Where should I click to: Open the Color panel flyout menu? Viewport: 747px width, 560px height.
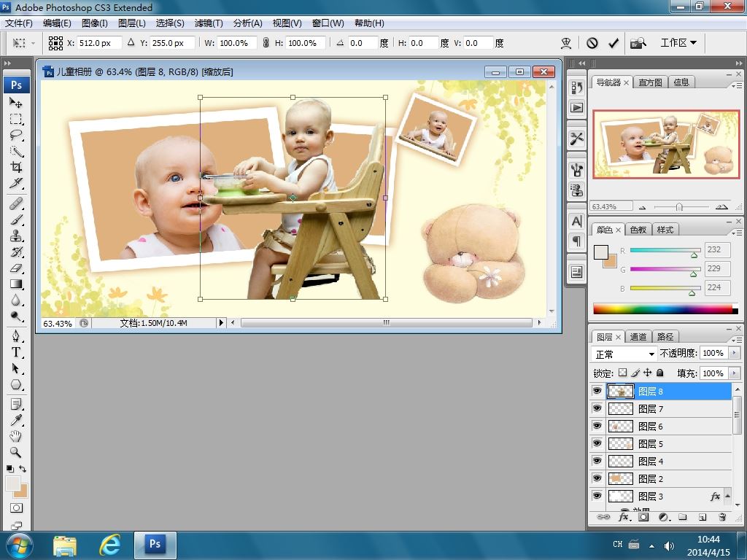click(737, 233)
